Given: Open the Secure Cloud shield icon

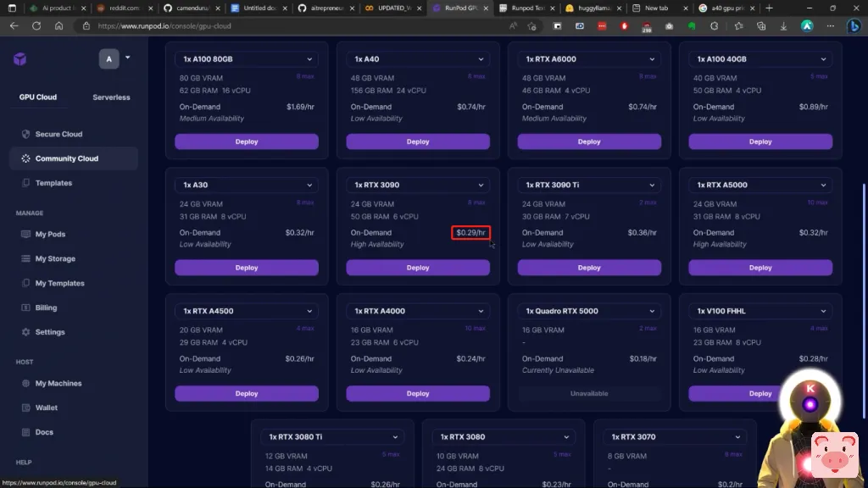Looking at the screenshot, I should [25, 134].
